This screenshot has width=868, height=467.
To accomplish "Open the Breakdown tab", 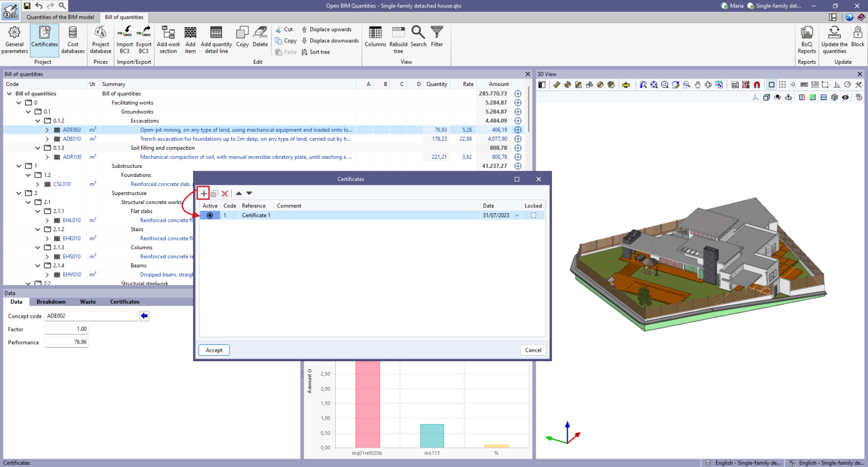I will coord(51,302).
